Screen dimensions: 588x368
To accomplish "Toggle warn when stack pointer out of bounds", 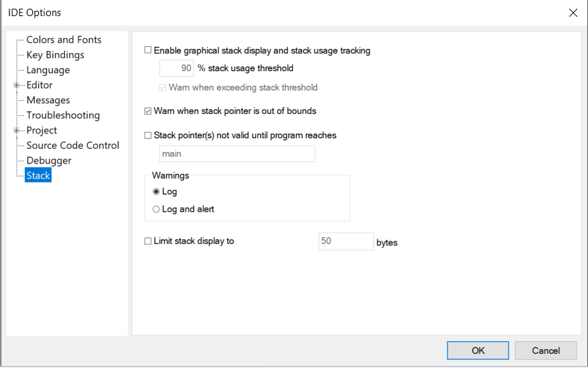I will [149, 111].
